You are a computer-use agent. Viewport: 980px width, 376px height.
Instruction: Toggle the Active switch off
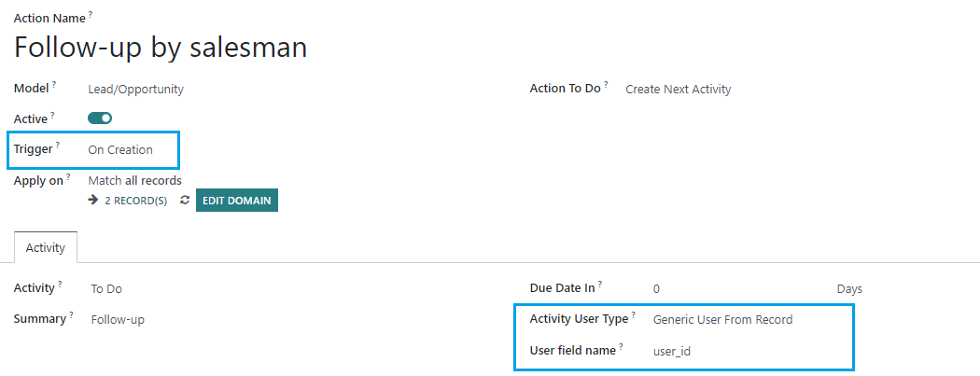tap(100, 118)
